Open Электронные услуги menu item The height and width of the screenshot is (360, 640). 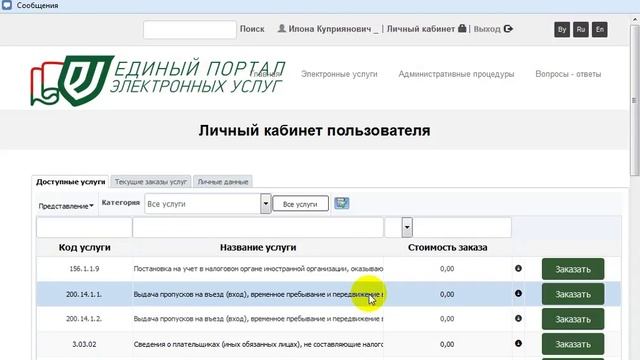pos(339,74)
